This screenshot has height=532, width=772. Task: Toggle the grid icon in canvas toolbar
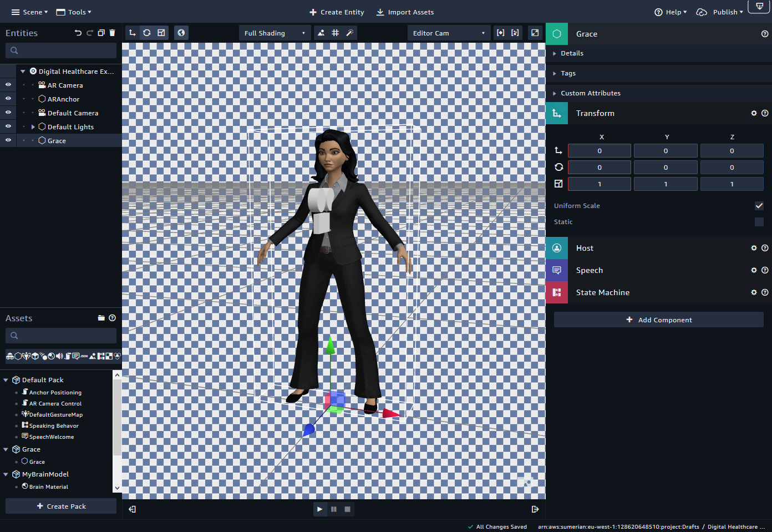point(336,33)
